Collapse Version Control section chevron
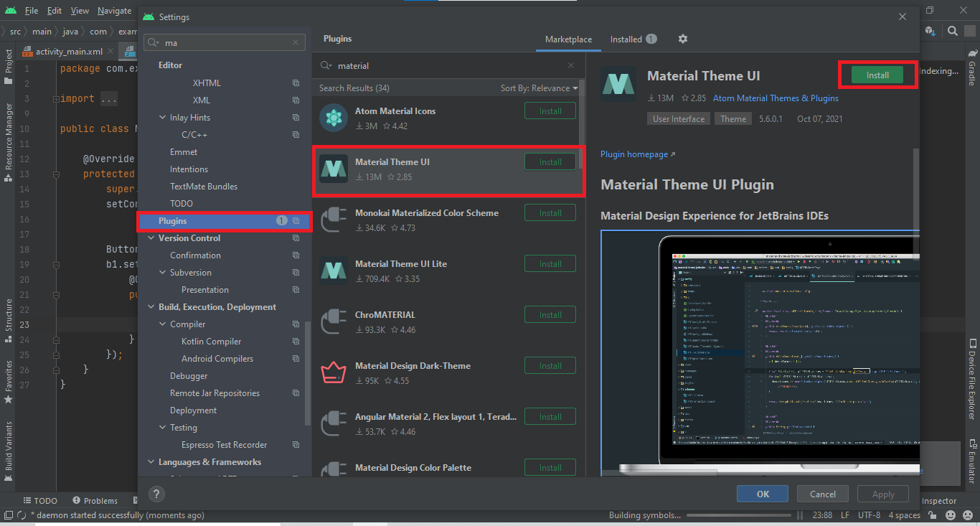The width and height of the screenshot is (980, 526). coord(151,238)
